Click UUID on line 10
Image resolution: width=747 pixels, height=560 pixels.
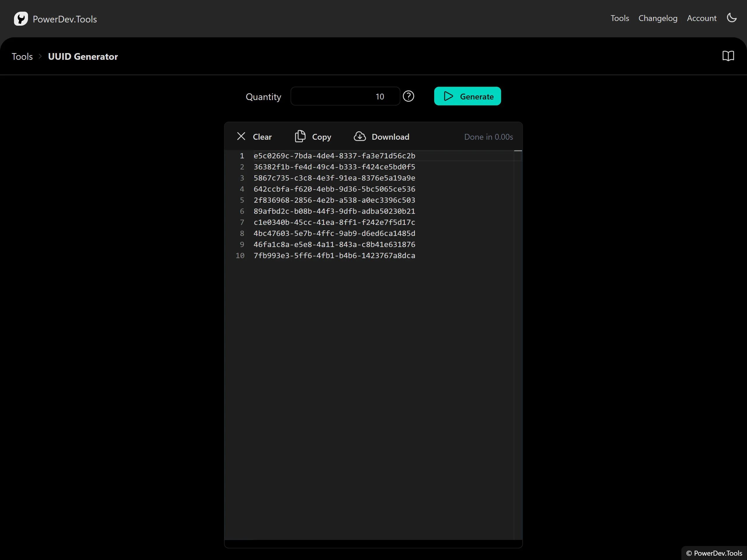pos(334,256)
